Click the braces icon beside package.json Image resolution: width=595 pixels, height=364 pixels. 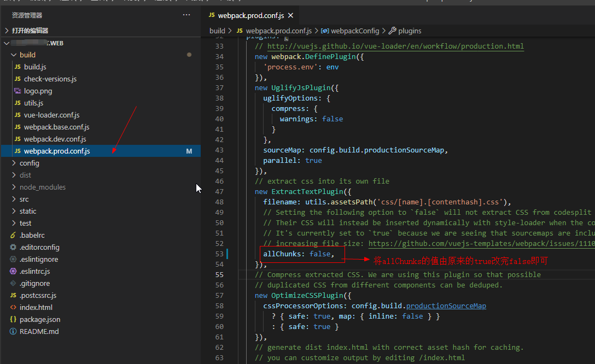tap(13, 319)
